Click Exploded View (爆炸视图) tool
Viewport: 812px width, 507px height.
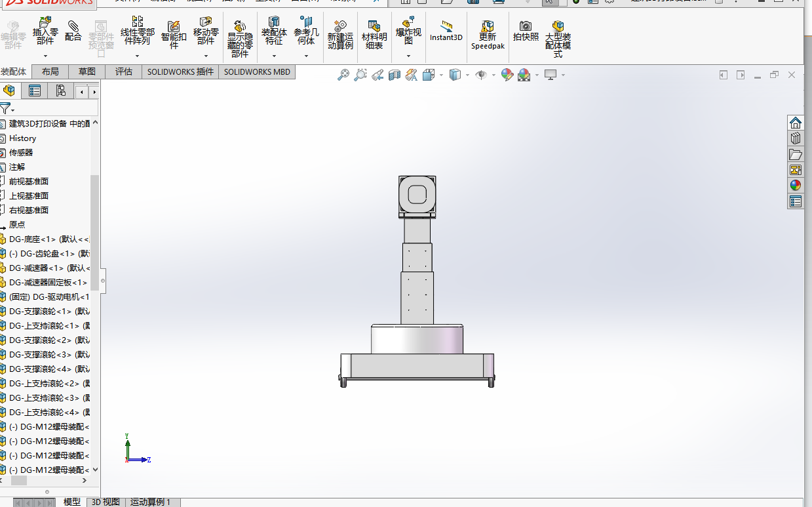click(x=408, y=31)
